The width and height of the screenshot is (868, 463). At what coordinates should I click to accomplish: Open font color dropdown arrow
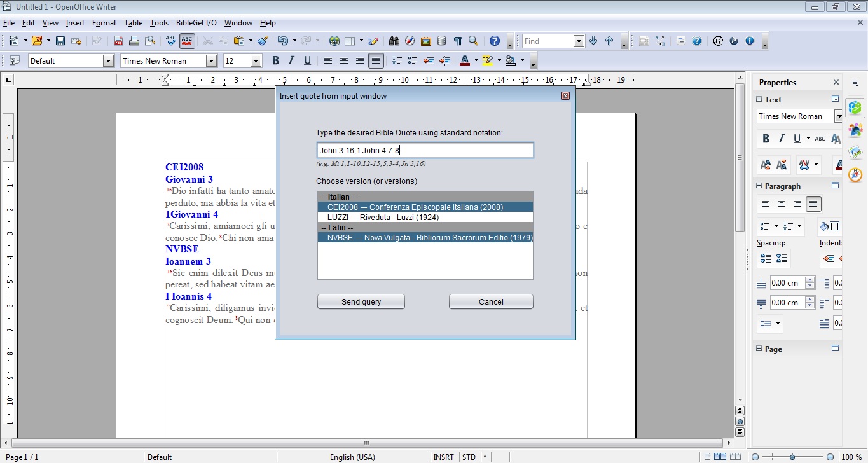[476, 60]
